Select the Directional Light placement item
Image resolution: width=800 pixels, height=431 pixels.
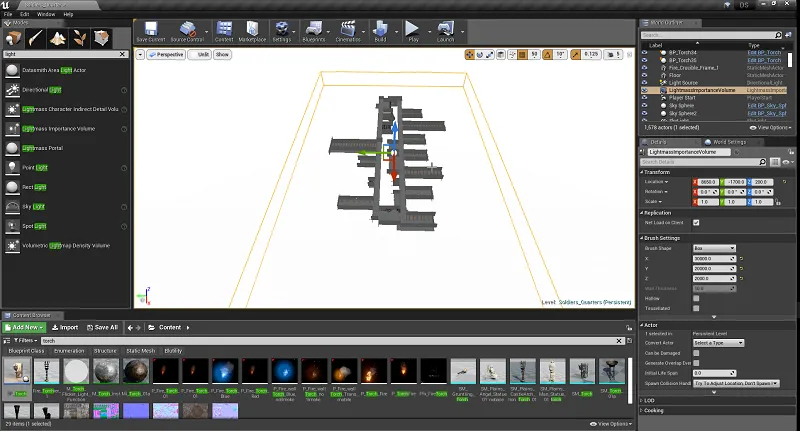coord(65,90)
